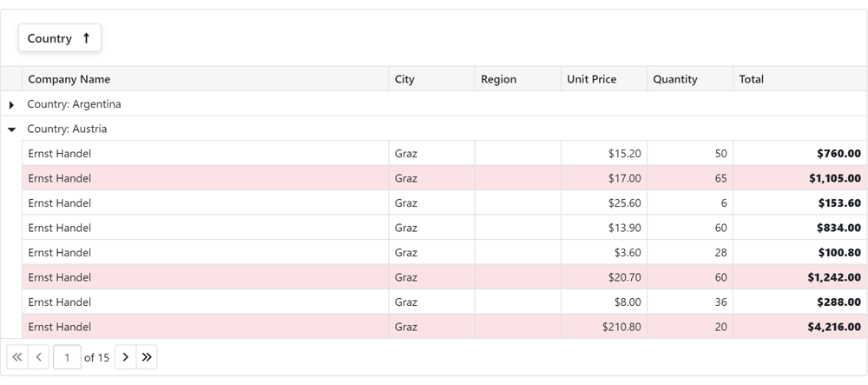Image resolution: width=868 pixels, height=385 pixels.
Task: Jump to the last page
Action: coord(147,357)
